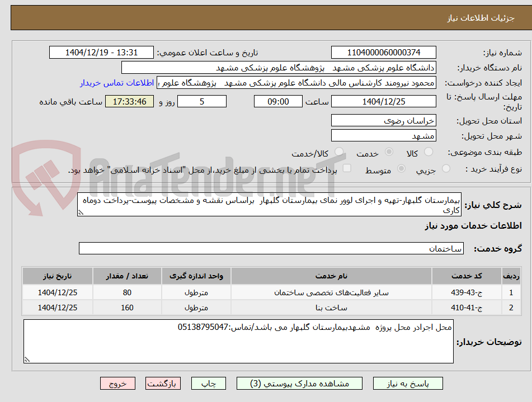Open 'مشاهده مدارک پیوستی (3)' attachments
Image resolution: width=532 pixels, height=402 pixels.
[x=299, y=384]
